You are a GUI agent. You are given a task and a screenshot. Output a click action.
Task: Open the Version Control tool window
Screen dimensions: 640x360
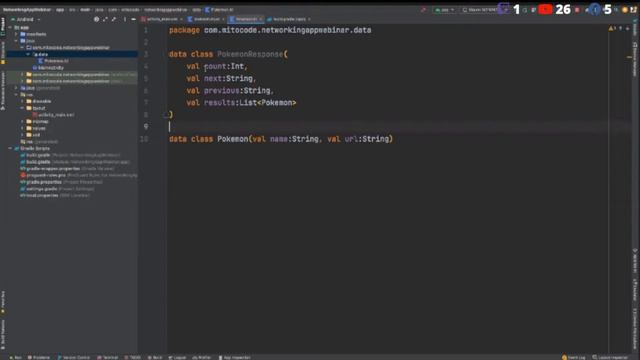tap(73, 357)
